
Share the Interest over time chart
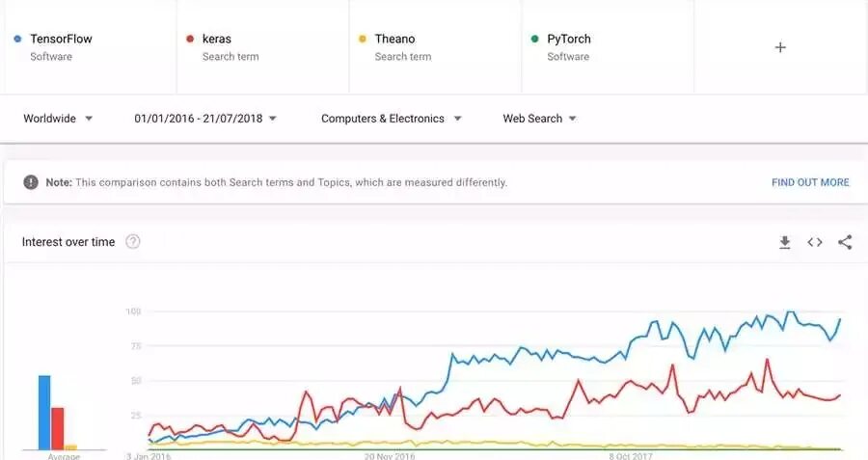pyautogui.click(x=845, y=242)
